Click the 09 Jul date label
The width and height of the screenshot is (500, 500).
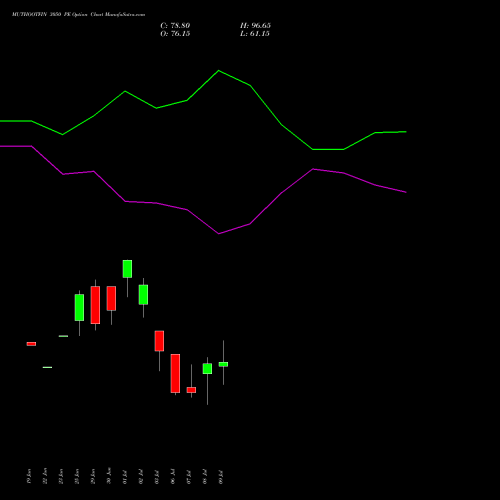(221, 476)
